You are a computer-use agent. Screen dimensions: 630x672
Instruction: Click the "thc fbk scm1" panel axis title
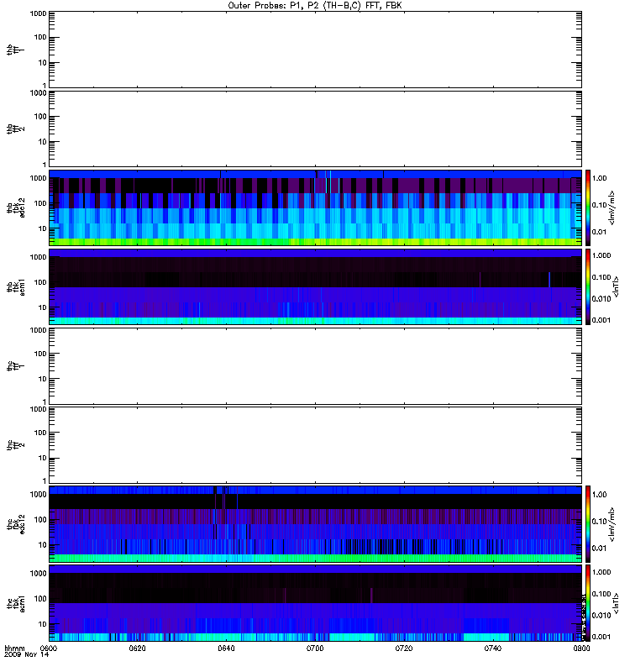pyautogui.click(x=15, y=603)
